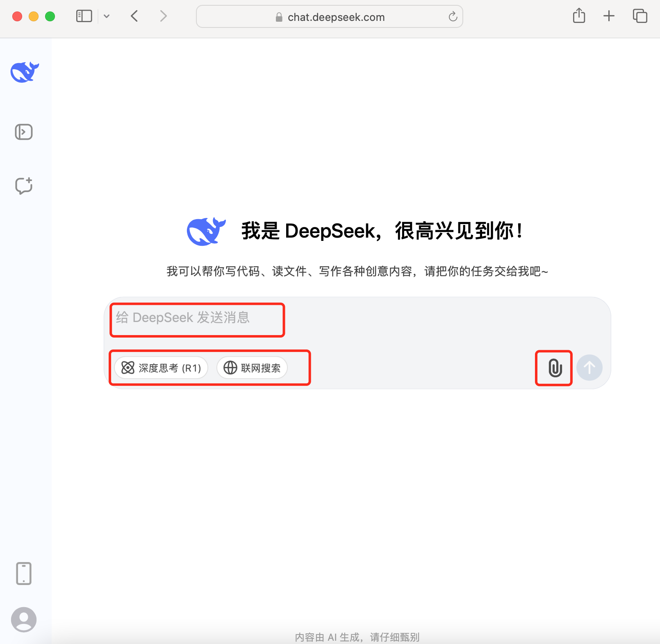This screenshot has width=660, height=644.
Task: Show Safari tab overview icon
Action: pyautogui.click(x=640, y=16)
